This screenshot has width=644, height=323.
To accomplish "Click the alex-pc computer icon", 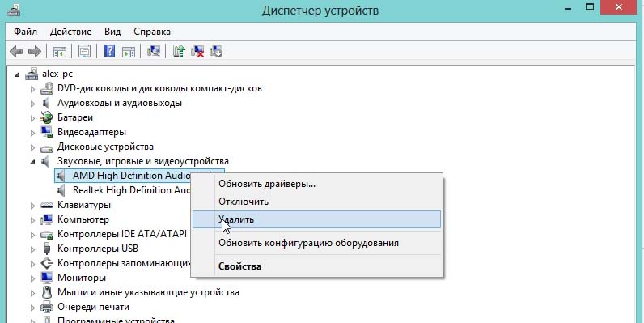I will coord(32,74).
